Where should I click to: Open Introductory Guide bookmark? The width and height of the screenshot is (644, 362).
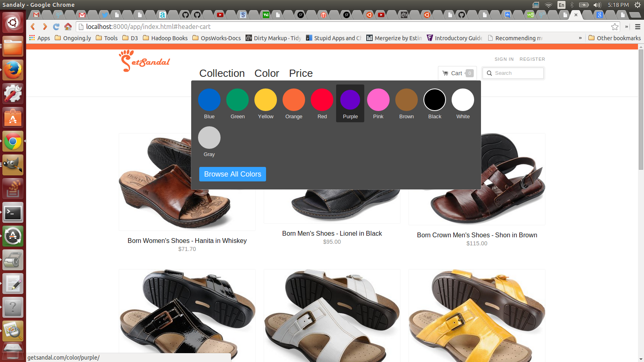(x=454, y=38)
